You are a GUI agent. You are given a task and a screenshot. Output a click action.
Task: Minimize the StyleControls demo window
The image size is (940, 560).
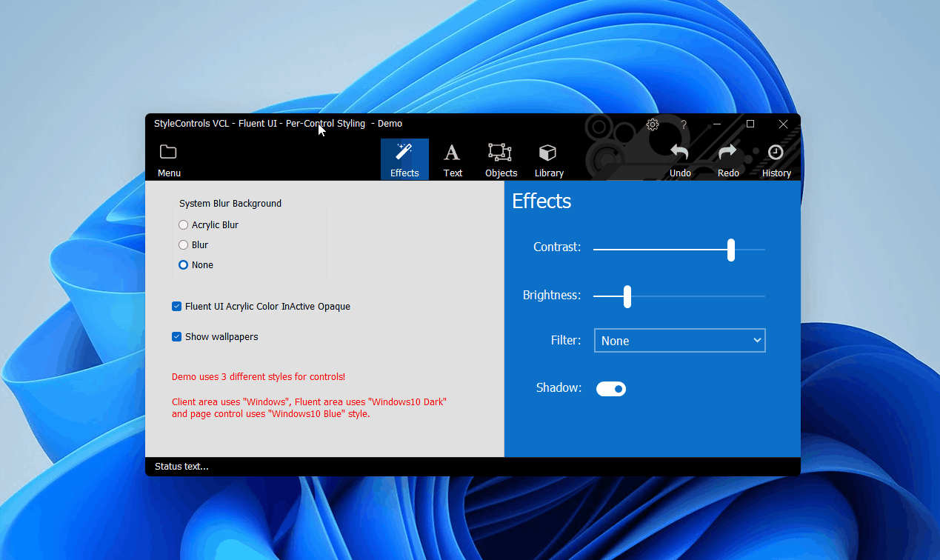point(717,124)
